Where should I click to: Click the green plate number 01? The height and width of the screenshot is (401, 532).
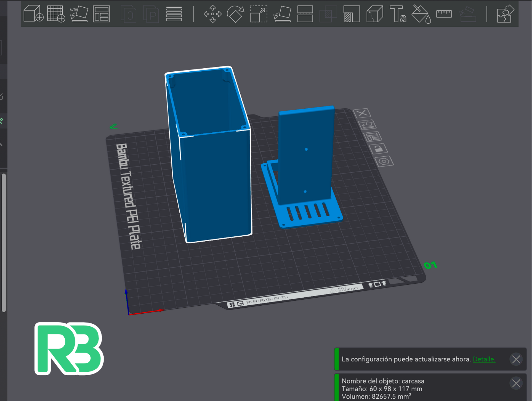(430, 266)
